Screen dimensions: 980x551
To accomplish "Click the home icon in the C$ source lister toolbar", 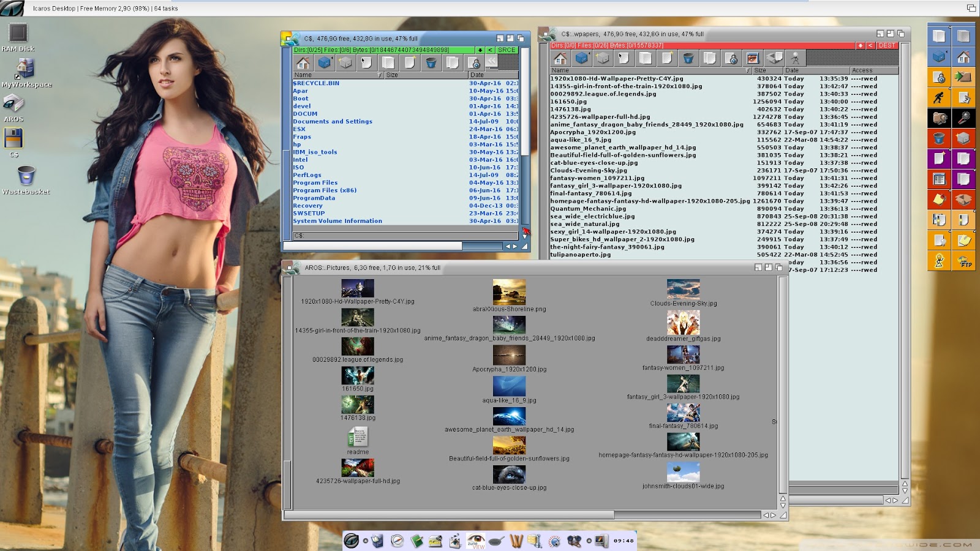I will [303, 62].
